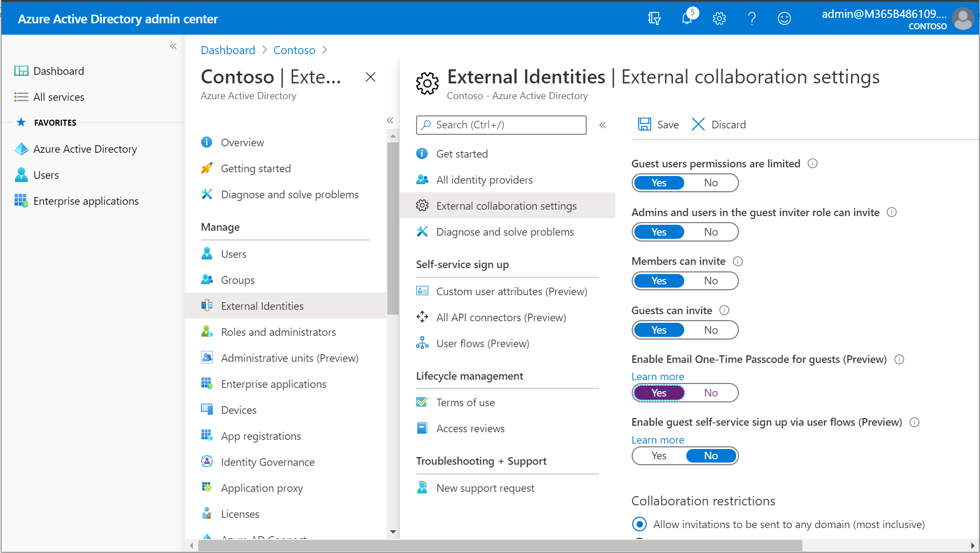Click the All API connectors icon

click(x=422, y=317)
